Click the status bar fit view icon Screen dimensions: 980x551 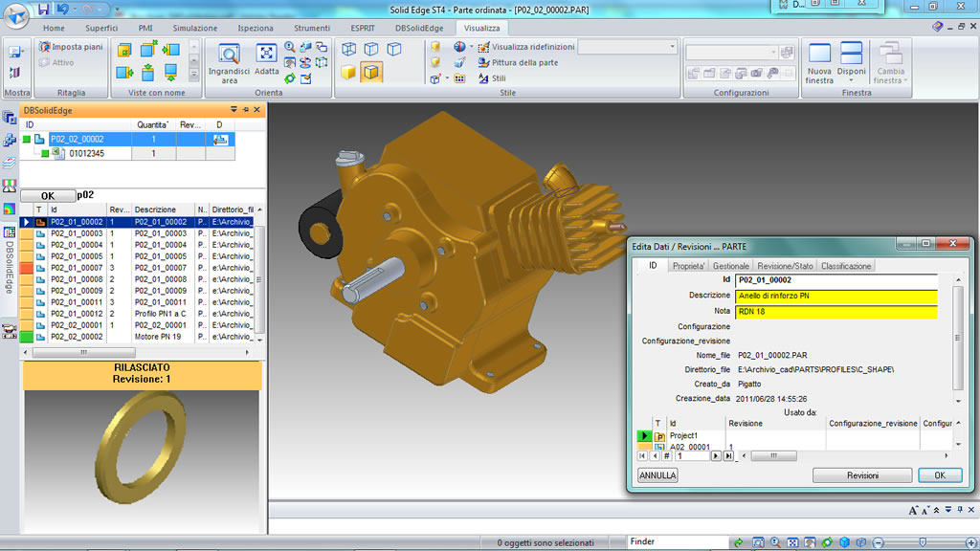[792, 543]
